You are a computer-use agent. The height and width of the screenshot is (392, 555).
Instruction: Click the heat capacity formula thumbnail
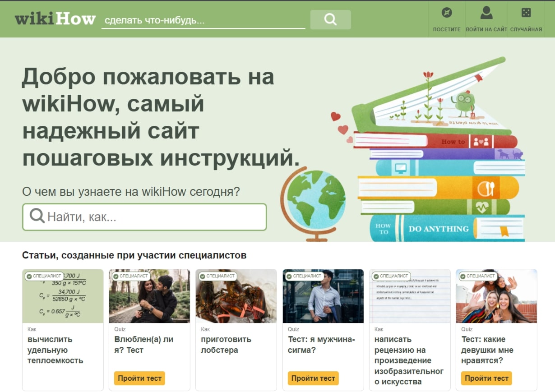(x=63, y=296)
